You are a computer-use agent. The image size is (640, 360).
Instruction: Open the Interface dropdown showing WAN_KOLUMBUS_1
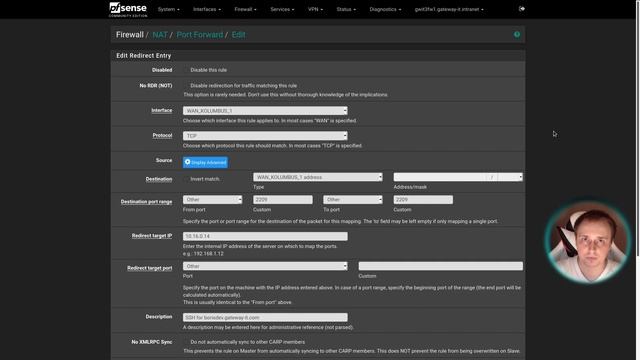pos(265,111)
